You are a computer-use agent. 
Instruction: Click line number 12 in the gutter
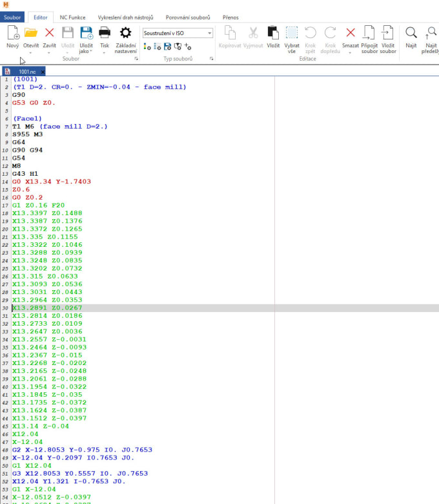[5, 166]
